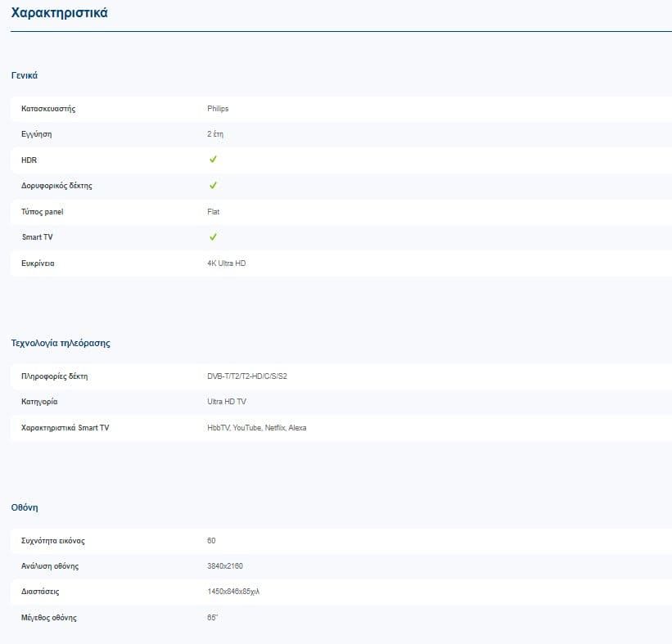Screen dimensions: 672x644
Task: Select the DVB-T/T2/T2-HD/C/S/S2 value
Action: [x=247, y=376]
